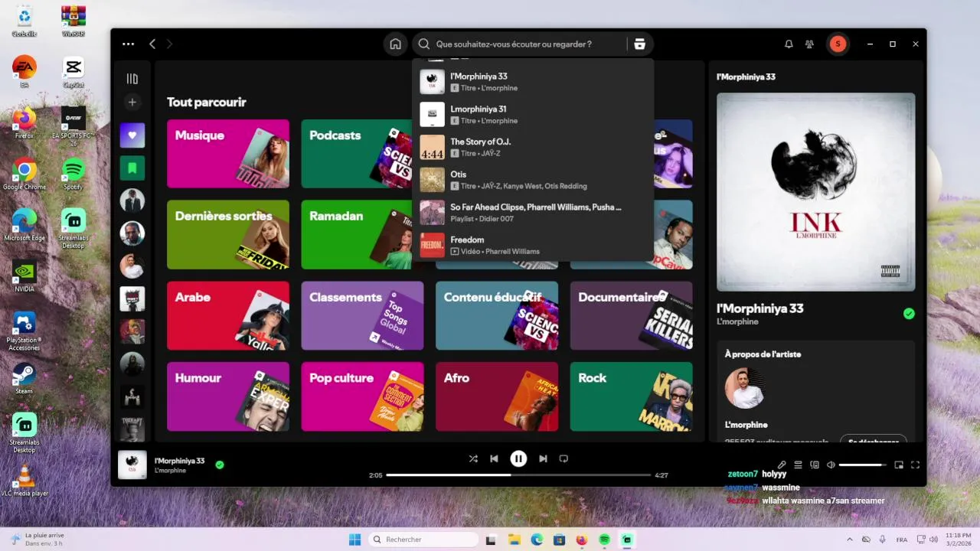Open the Dernières sorties category card
The height and width of the screenshot is (551, 980).
[228, 235]
